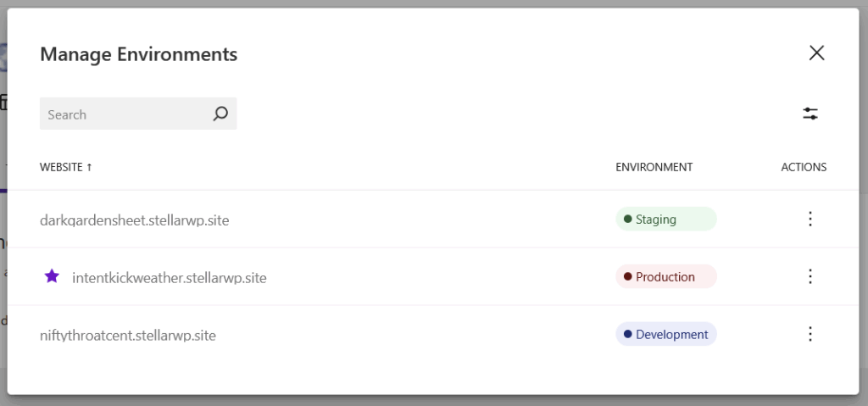Open the filter sliders settings icon
Viewport: 868px width, 406px height.
point(810,114)
